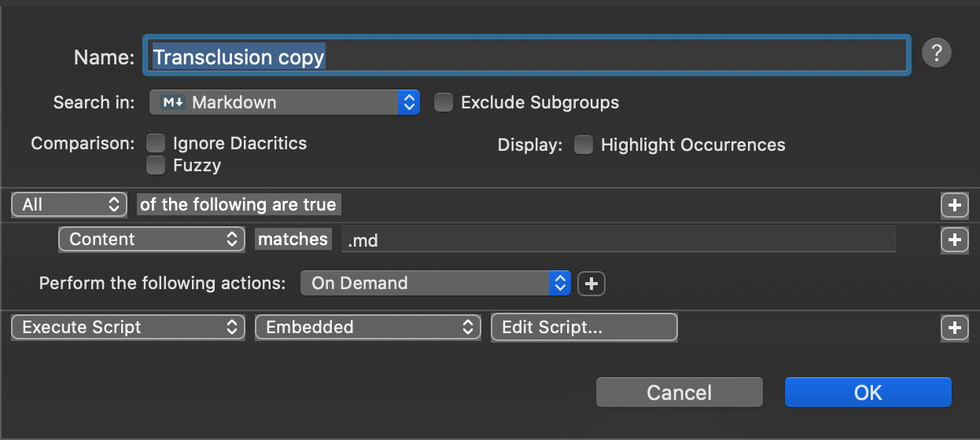The height and width of the screenshot is (440, 980).
Task: Check Highlight Occurrences option
Action: point(583,145)
